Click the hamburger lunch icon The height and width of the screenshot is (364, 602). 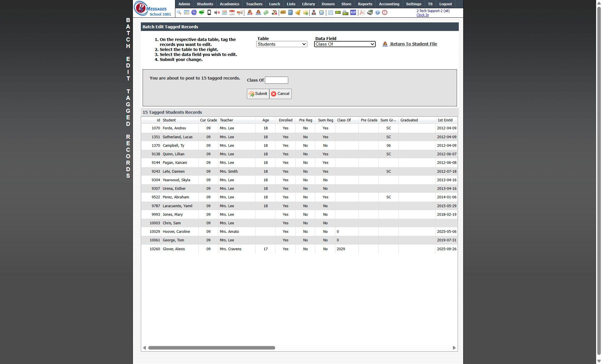coord(283,12)
